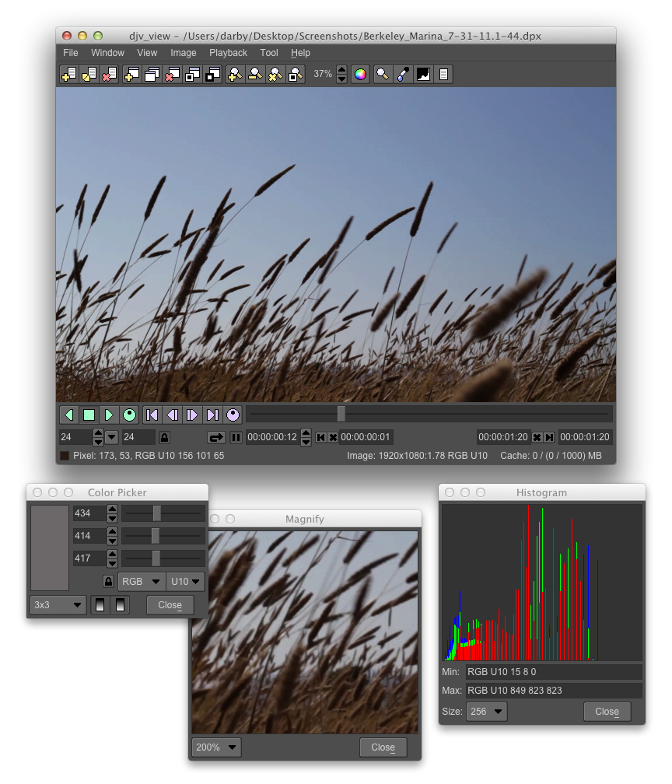Click Close button in Histogram window
Viewport: 672px width, 784px height.
click(x=607, y=712)
